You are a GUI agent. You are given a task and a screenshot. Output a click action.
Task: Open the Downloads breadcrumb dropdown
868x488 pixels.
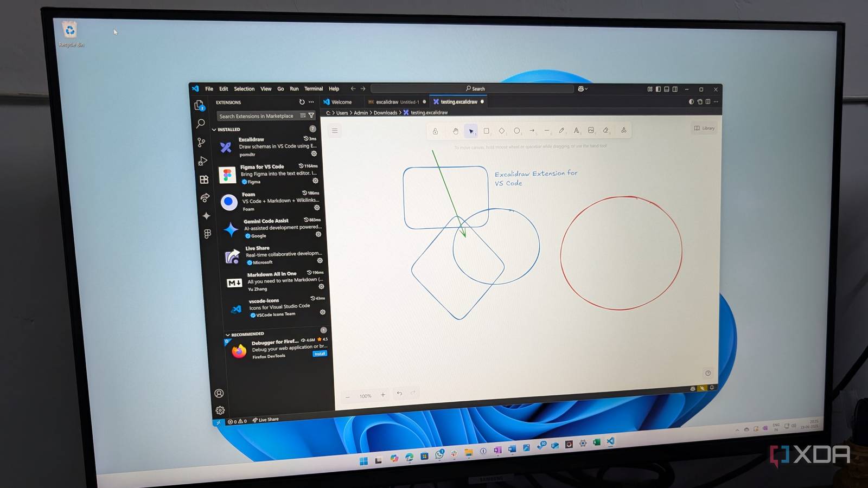tap(386, 112)
